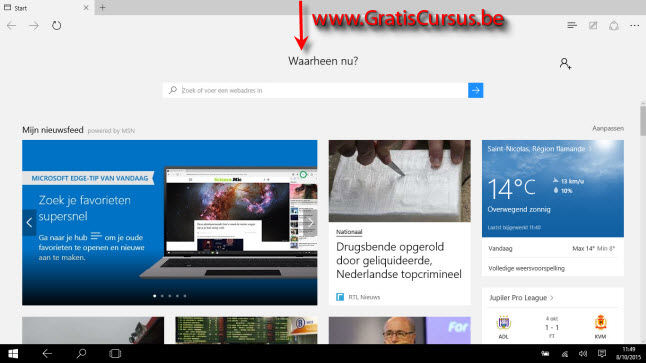Image resolution: width=646 pixels, height=363 pixels.
Task: Click the Aanpassen link
Action: click(x=608, y=129)
